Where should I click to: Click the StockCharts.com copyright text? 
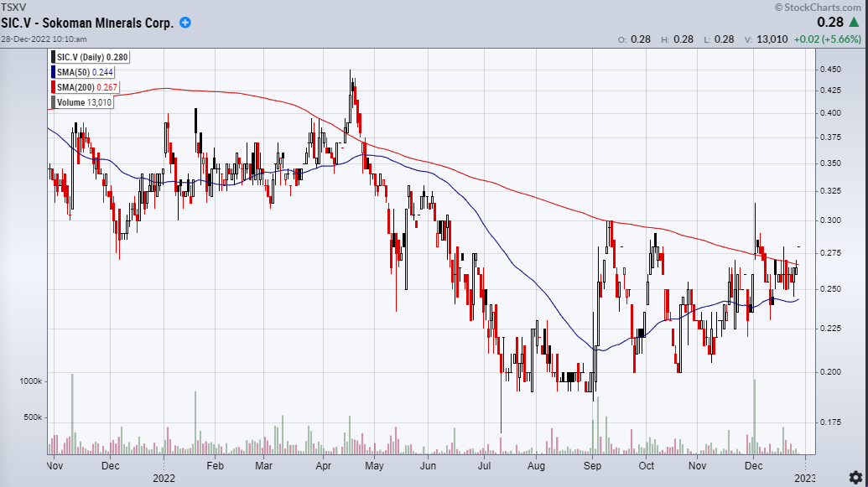click(819, 8)
